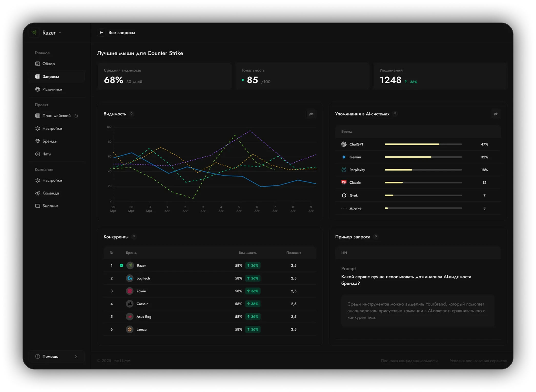This screenshot has width=536, height=392.
Task: Toggle the green checkmark beside Razer
Action: click(x=121, y=265)
